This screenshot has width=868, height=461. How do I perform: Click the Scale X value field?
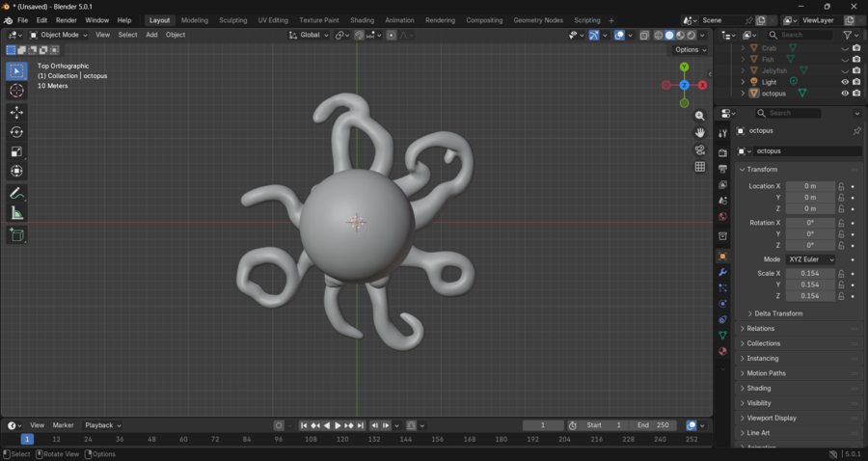(809, 273)
